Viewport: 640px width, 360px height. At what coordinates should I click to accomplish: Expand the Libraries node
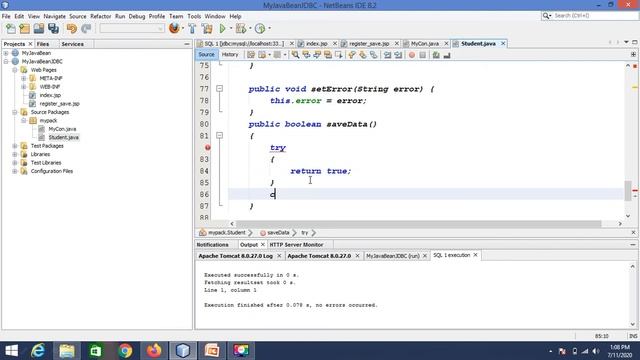[15, 154]
